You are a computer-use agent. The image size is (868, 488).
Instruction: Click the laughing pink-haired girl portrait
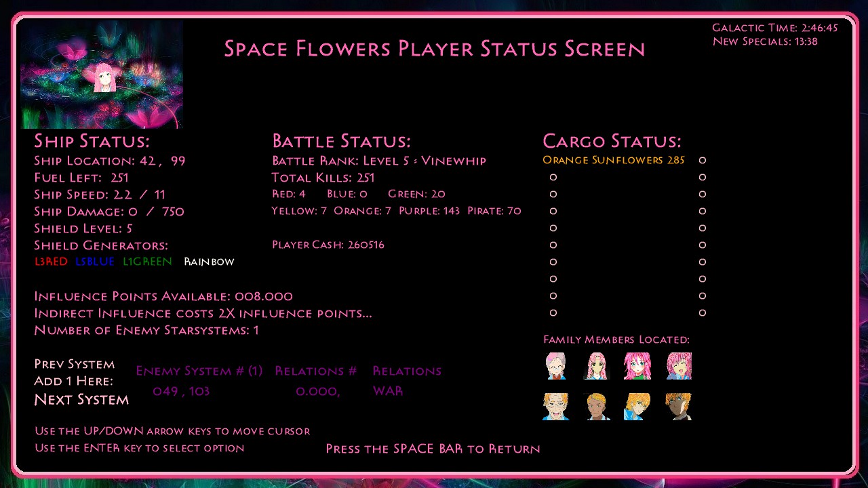tap(678, 366)
